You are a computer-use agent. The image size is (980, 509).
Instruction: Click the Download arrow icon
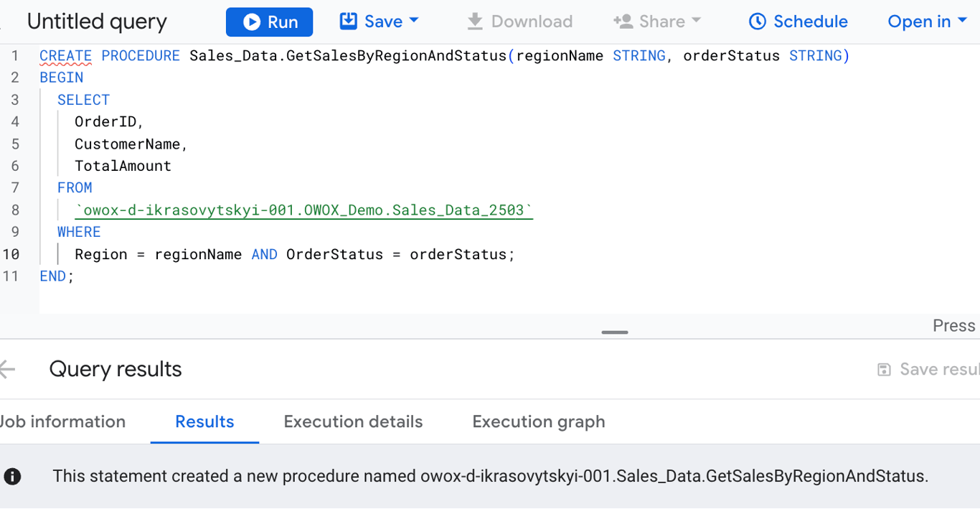click(474, 22)
